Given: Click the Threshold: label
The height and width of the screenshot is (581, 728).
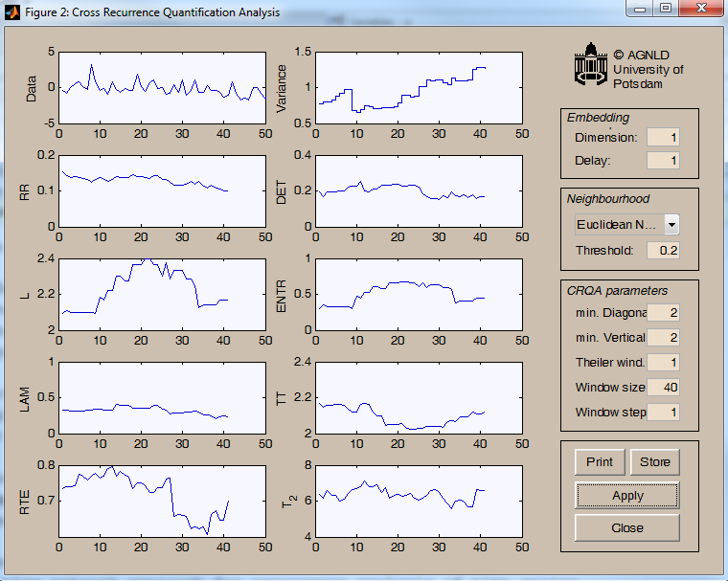Looking at the screenshot, I should (x=604, y=251).
